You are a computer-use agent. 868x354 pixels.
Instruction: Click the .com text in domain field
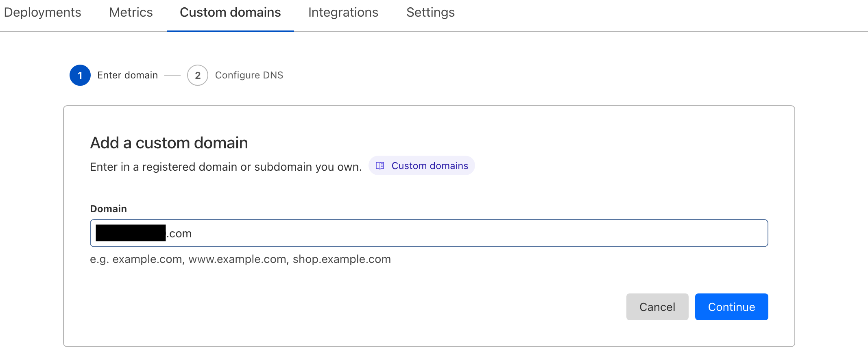tap(179, 234)
